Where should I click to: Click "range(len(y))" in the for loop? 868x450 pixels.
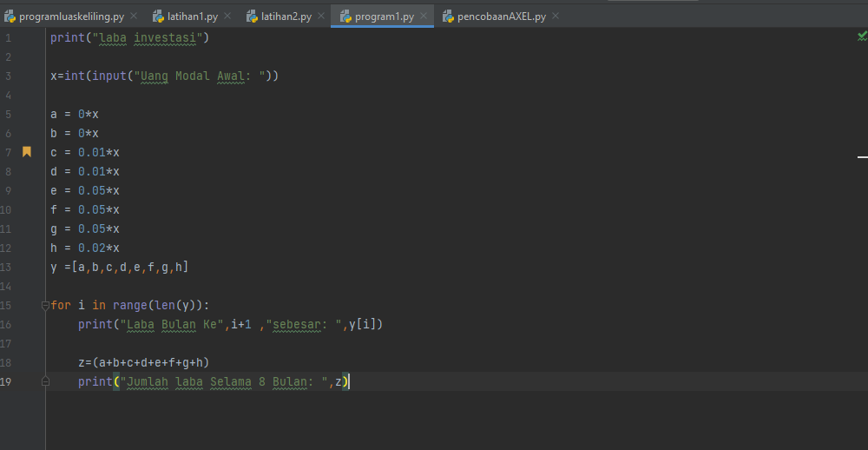pos(158,306)
